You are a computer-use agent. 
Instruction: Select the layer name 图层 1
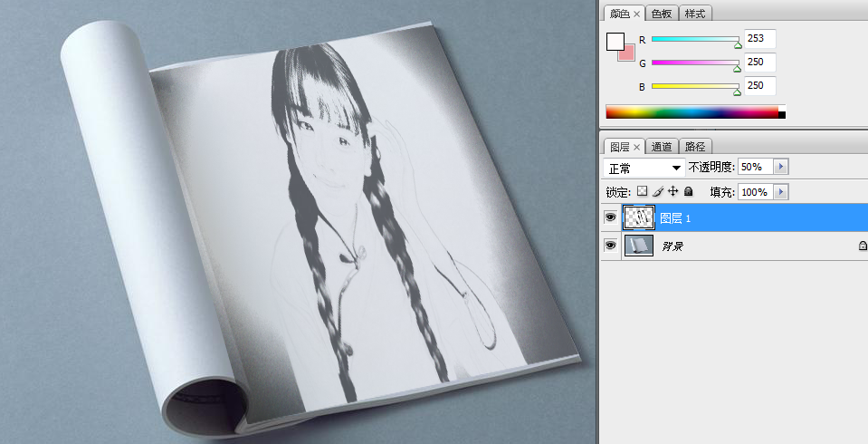click(675, 218)
